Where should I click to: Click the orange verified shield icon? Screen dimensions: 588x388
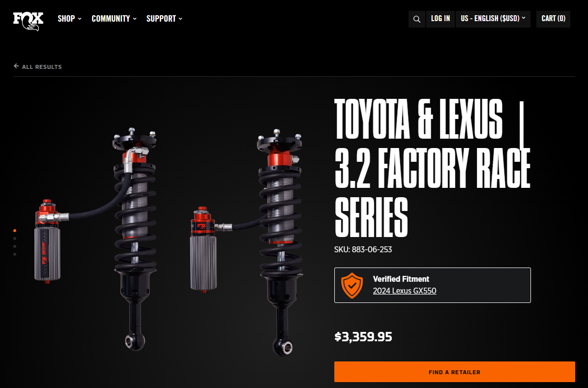pyautogui.click(x=352, y=285)
